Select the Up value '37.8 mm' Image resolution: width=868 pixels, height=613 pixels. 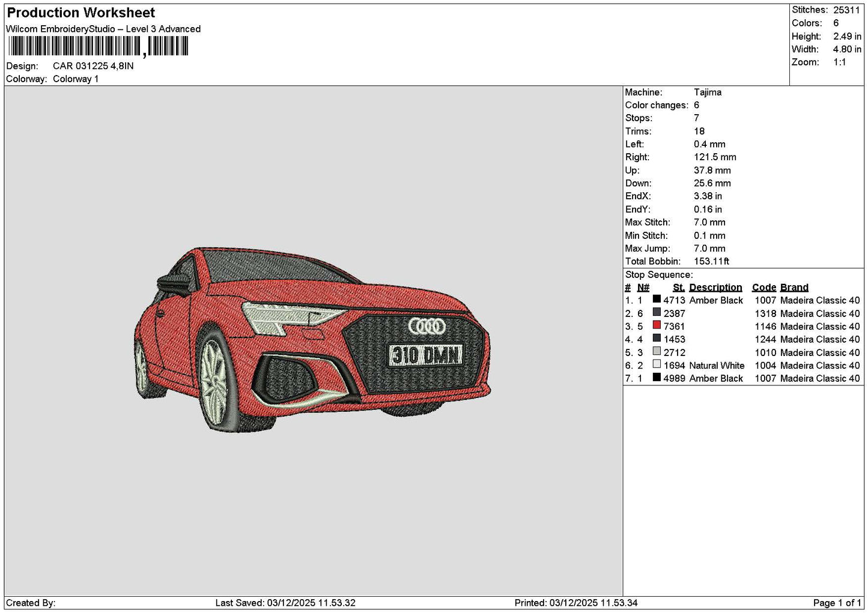[x=712, y=171]
